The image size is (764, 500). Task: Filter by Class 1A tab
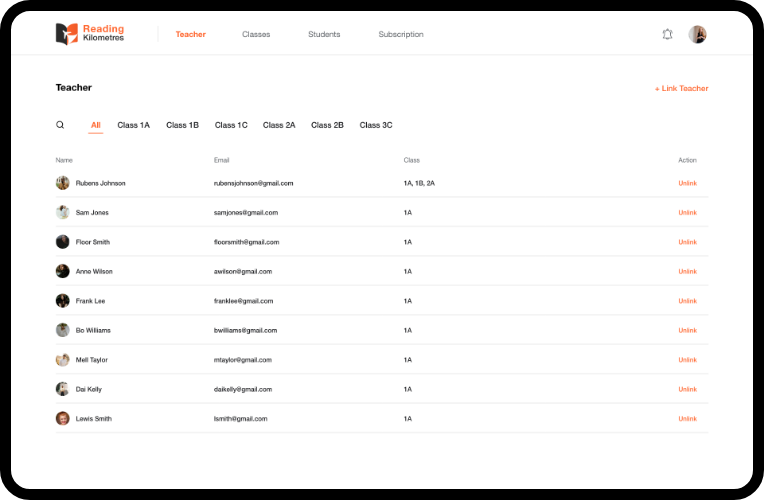tap(134, 125)
